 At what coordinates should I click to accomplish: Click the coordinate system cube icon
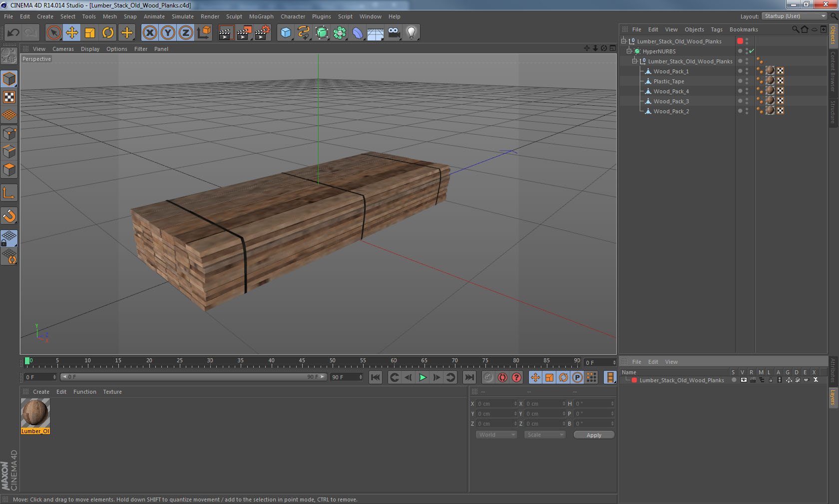[x=204, y=33]
